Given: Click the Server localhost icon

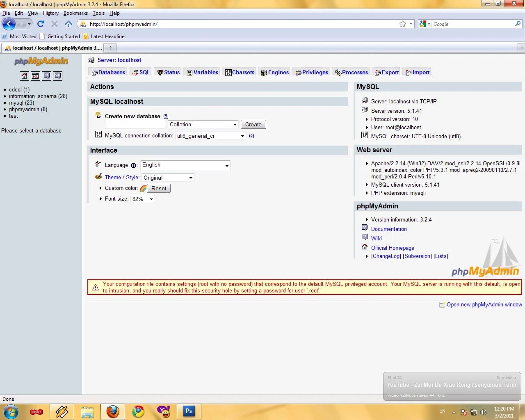Looking at the screenshot, I should pyautogui.click(x=91, y=60).
